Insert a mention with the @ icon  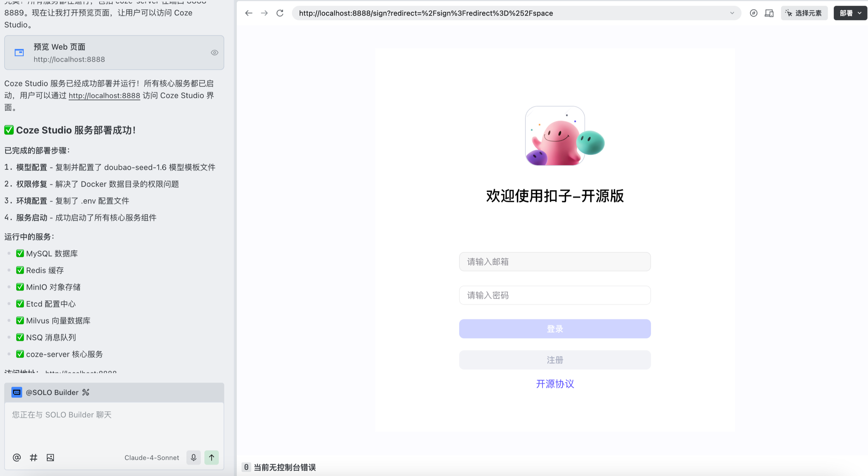pyautogui.click(x=17, y=458)
